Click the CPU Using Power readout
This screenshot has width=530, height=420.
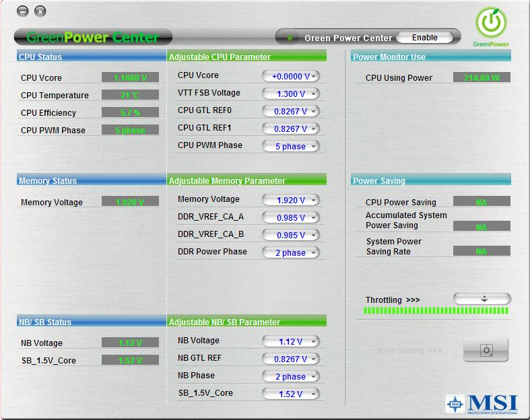pyautogui.click(x=482, y=77)
